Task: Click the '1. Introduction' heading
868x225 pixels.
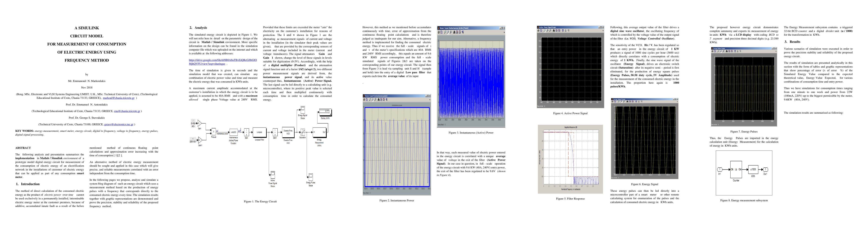Action: click(28, 184)
